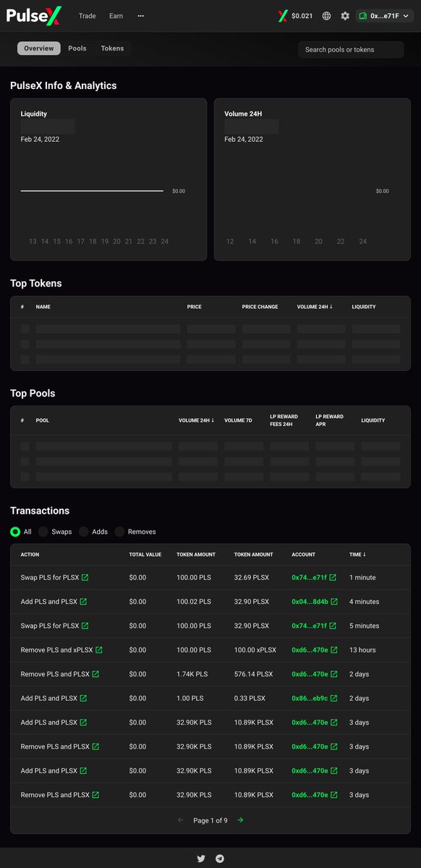Sort transactions by Total Value header

[x=145, y=555]
